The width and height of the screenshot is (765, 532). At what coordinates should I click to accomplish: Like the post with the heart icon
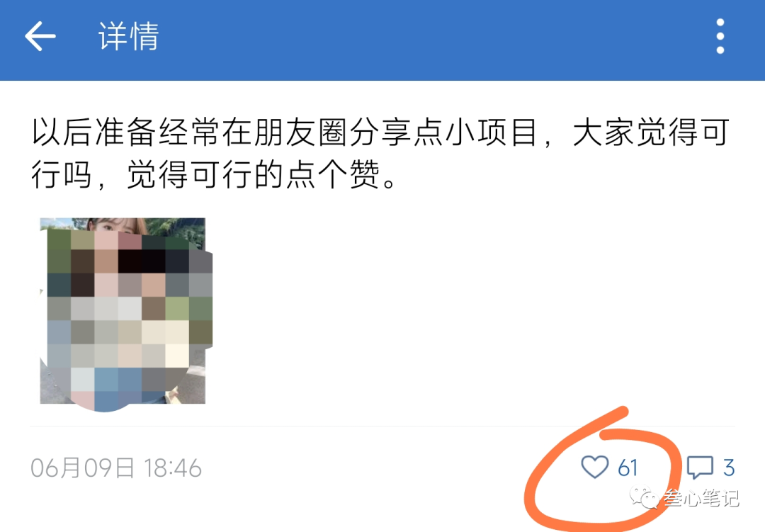click(x=595, y=467)
